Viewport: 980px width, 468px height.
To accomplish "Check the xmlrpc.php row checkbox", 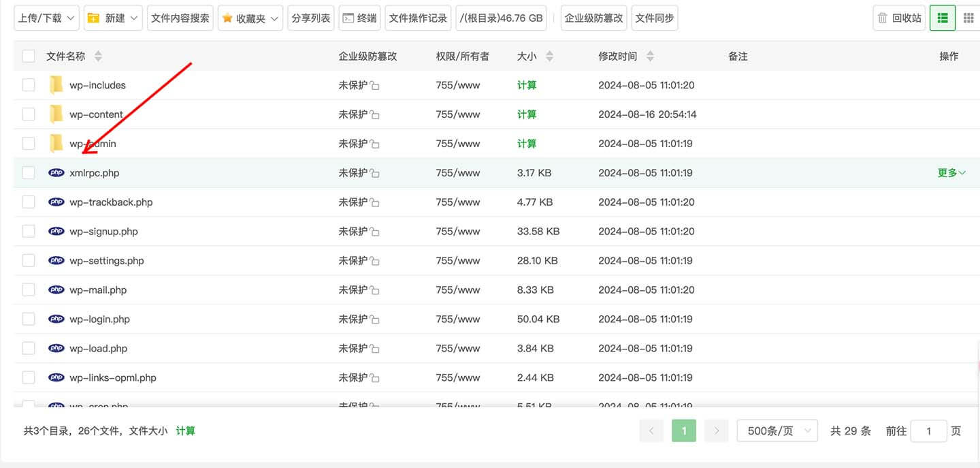I will pyautogui.click(x=29, y=173).
